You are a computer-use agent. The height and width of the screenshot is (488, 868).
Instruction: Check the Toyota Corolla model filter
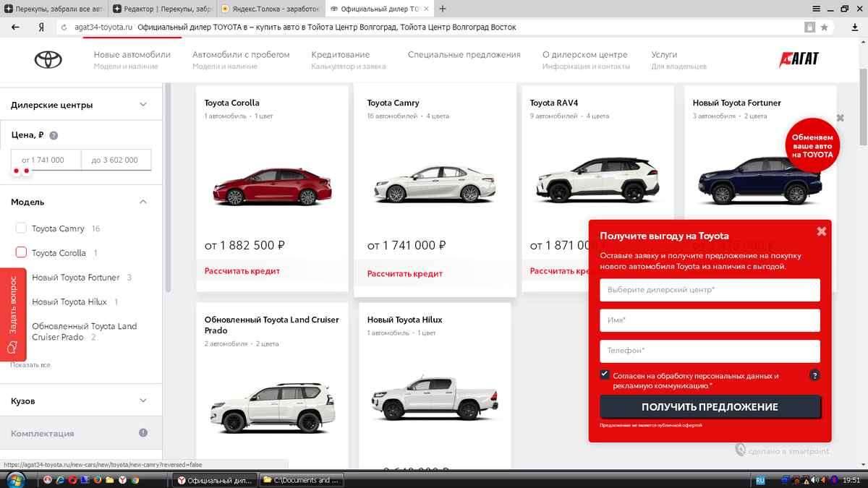(x=21, y=253)
